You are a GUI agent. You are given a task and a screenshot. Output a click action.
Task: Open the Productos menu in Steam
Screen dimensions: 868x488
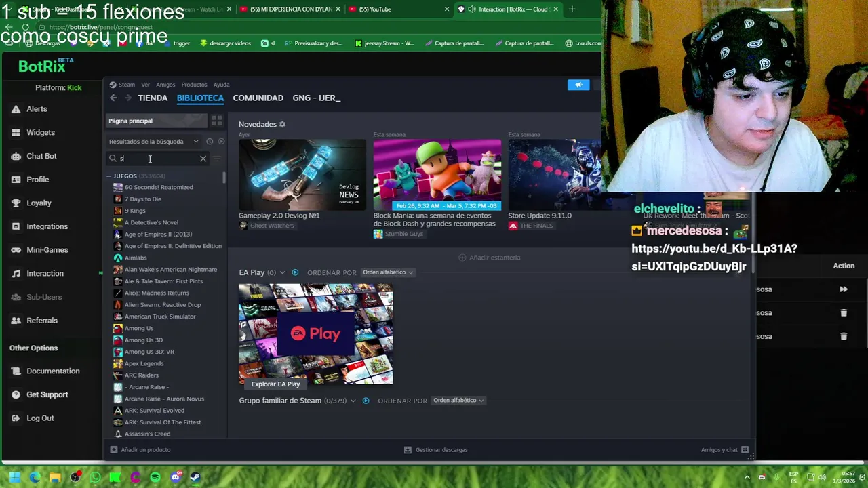click(x=194, y=85)
